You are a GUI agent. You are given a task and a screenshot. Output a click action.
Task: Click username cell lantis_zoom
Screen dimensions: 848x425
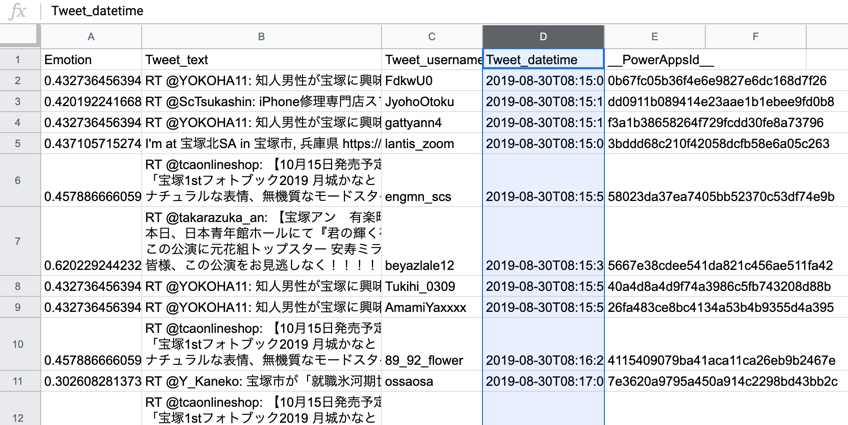[432, 144]
